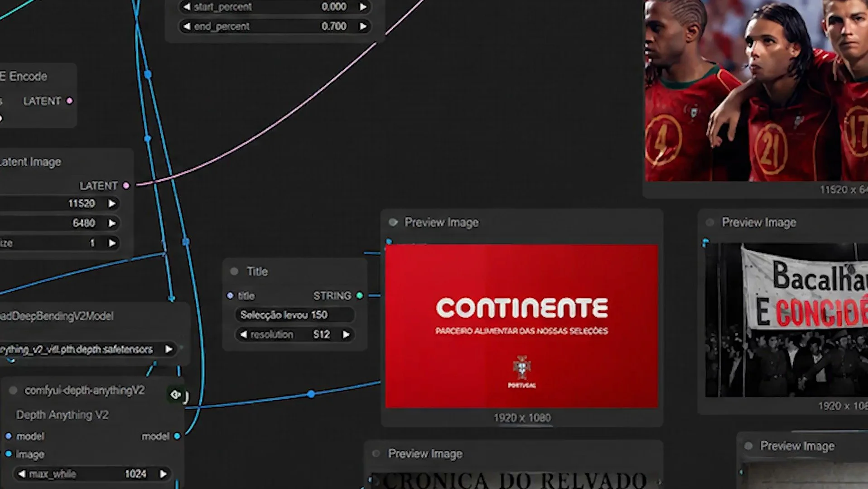Collapse the comfyui-depth-anythingV2 node via its header dot
The width and height of the screenshot is (868, 489).
pyautogui.click(x=13, y=390)
